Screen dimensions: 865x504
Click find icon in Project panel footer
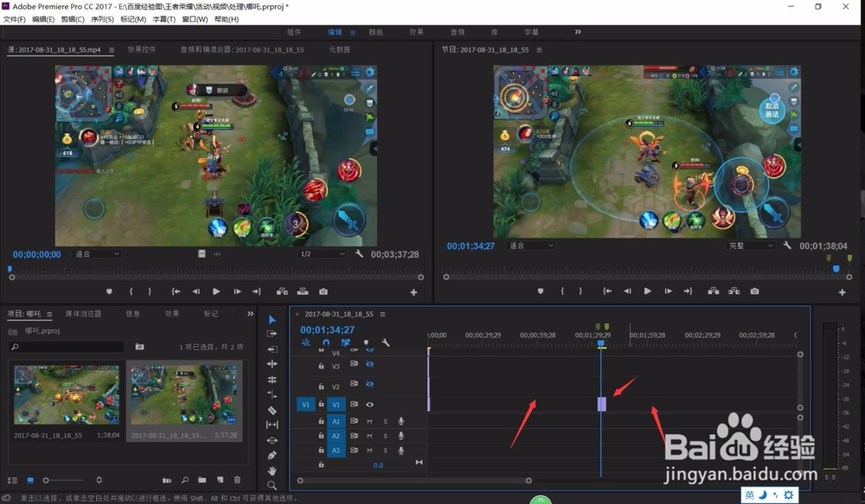click(185, 480)
